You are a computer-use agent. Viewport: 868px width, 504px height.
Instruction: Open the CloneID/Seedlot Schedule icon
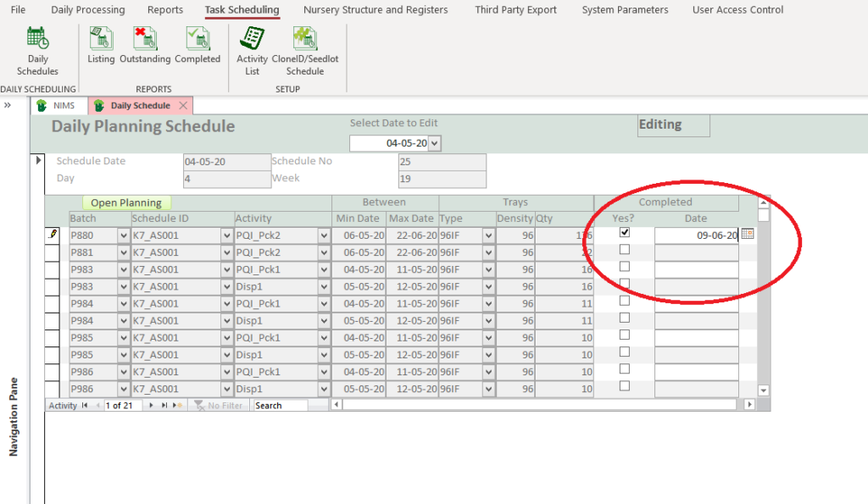click(304, 50)
